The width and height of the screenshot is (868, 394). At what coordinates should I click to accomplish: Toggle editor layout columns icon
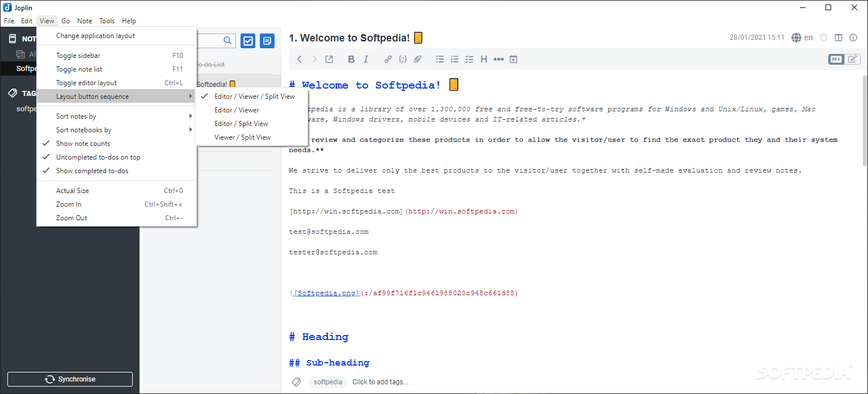click(x=838, y=37)
